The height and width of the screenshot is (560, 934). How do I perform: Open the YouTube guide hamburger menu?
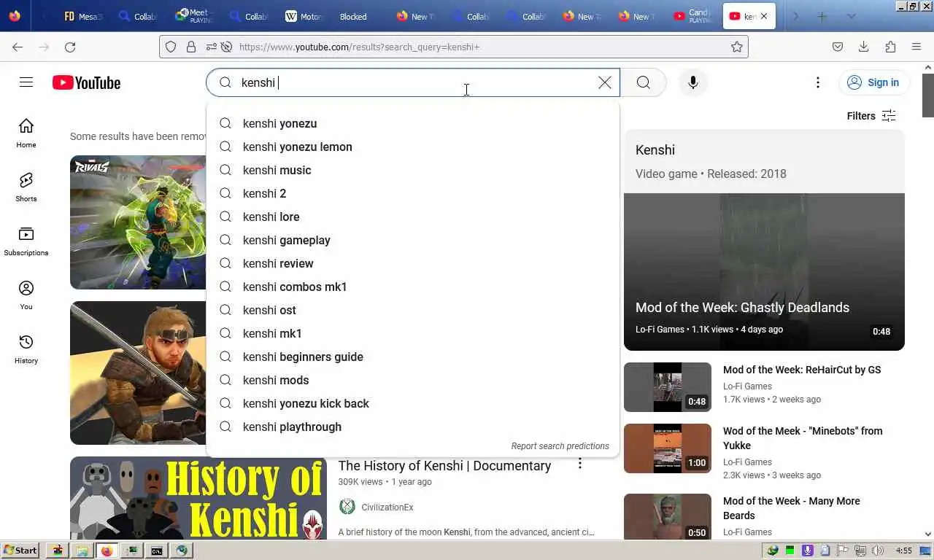pyautogui.click(x=26, y=82)
